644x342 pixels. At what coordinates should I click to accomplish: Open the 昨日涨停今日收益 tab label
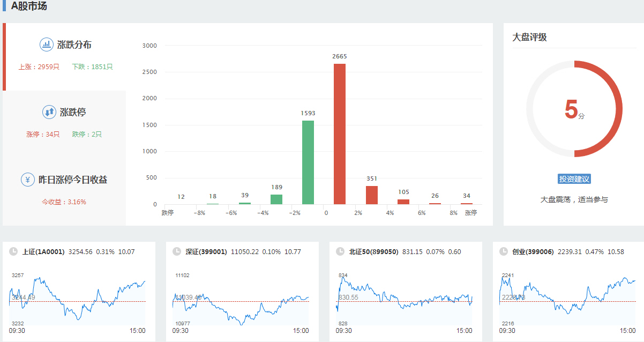click(x=72, y=180)
